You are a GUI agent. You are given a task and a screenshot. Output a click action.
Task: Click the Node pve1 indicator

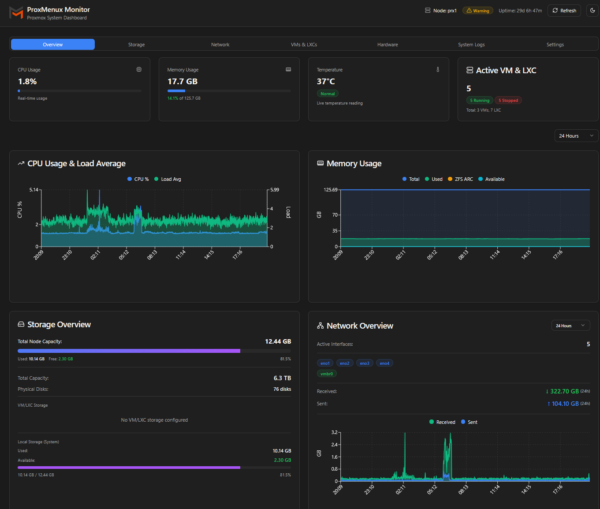(438, 11)
